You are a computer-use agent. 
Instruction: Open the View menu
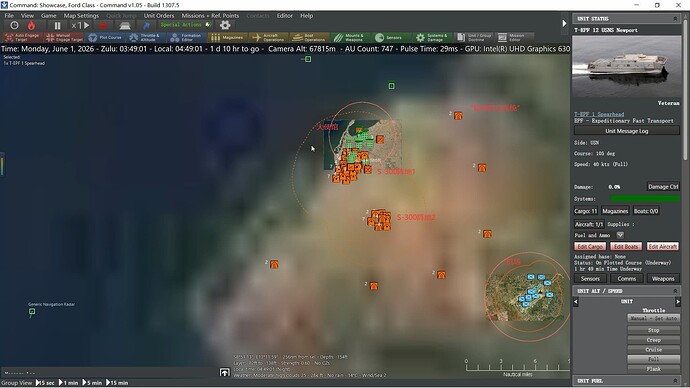pos(27,15)
